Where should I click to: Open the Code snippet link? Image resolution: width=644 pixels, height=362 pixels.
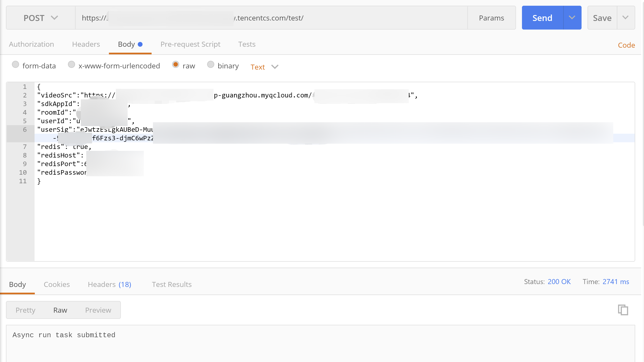(626, 45)
